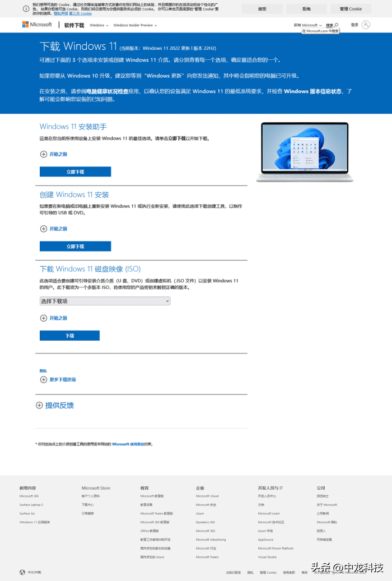Image resolution: width=392 pixels, height=581 pixels.
Task: Open footer link AppSource
Action: [265, 540]
